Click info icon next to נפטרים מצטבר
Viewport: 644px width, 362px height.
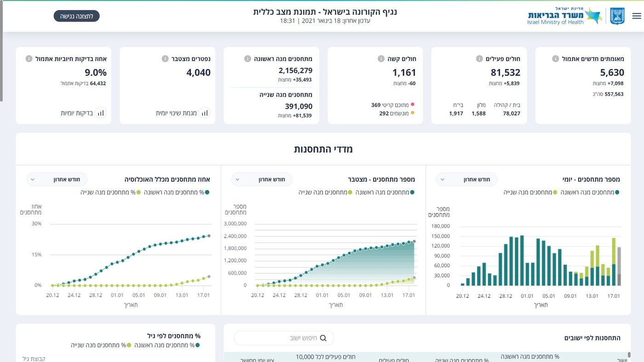165,59
